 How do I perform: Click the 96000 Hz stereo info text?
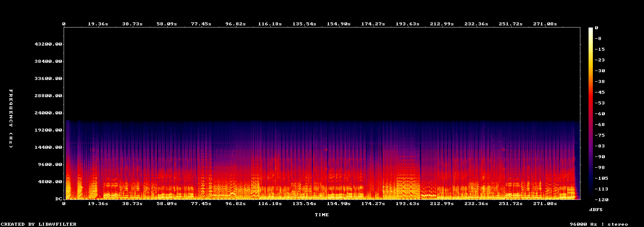[x=599, y=224]
